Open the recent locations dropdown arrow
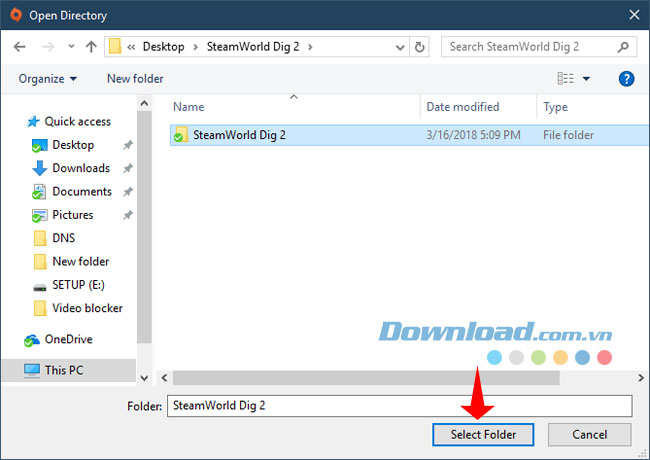The image size is (650, 460). pyautogui.click(x=71, y=46)
